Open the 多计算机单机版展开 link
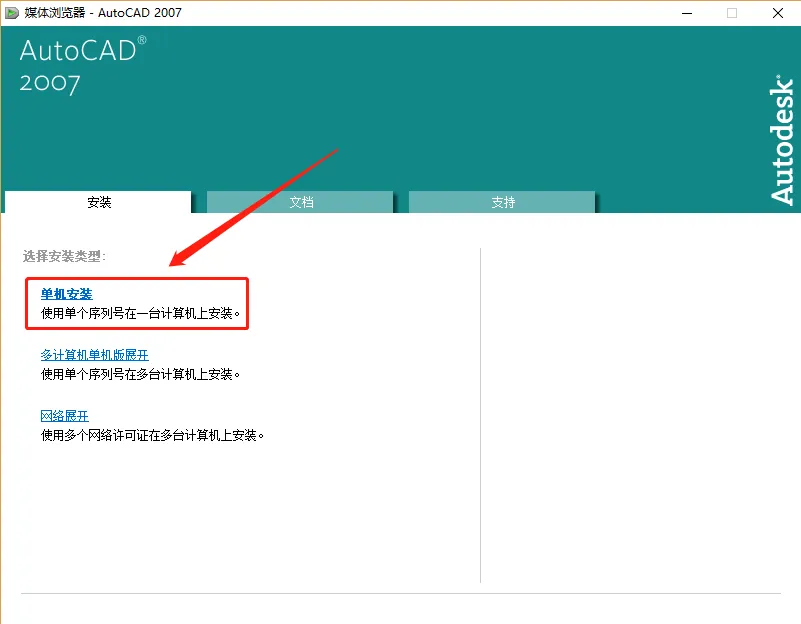 [x=95, y=355]
